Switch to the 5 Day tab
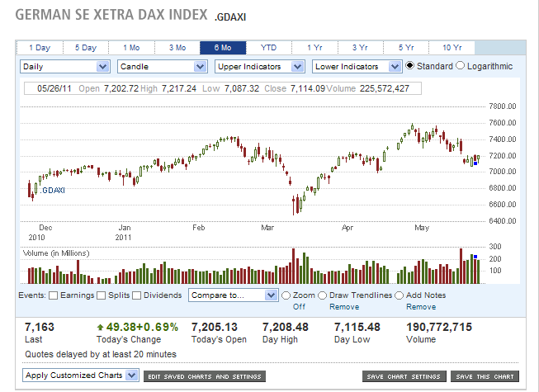539x392 pixels. pyautogui.click(x=86, y=48)
